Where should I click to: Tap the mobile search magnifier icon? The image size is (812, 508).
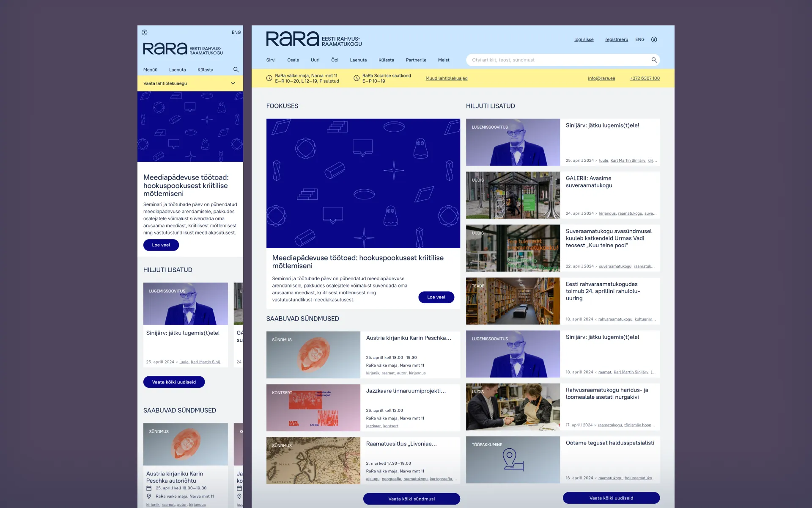(236, 70)
